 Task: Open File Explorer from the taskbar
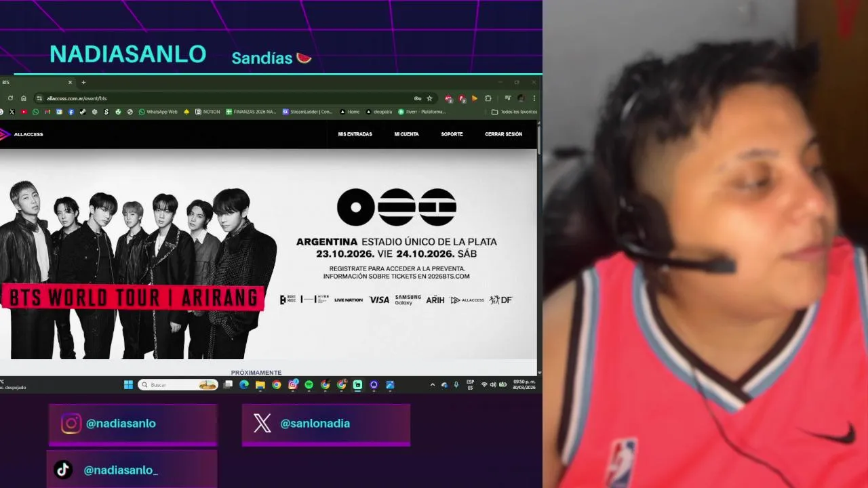tap(260, 385)
